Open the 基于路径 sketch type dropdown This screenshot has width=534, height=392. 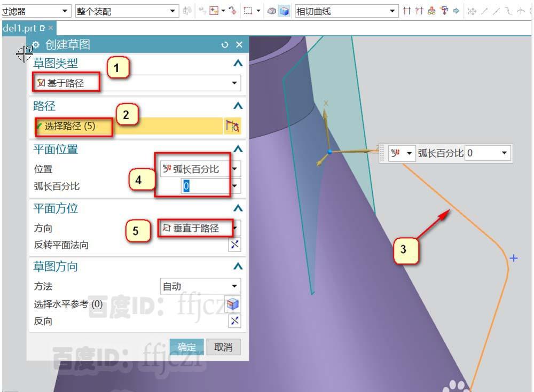click(234, 83)
